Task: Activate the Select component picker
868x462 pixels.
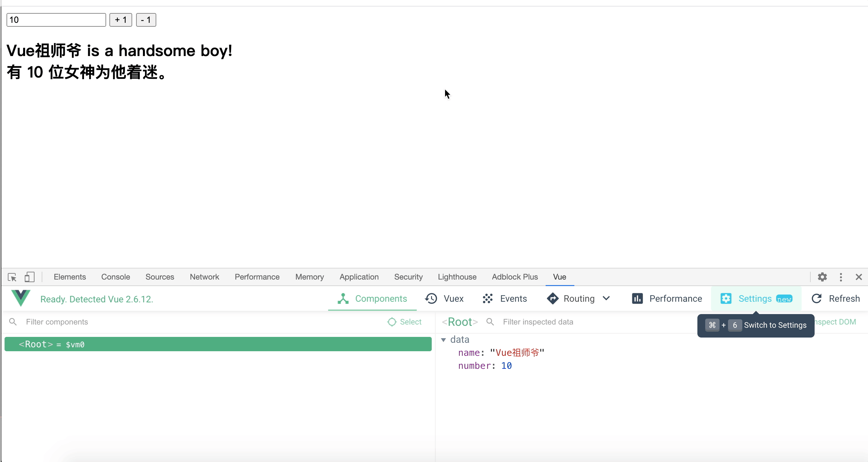Action: tap(404, 322)
